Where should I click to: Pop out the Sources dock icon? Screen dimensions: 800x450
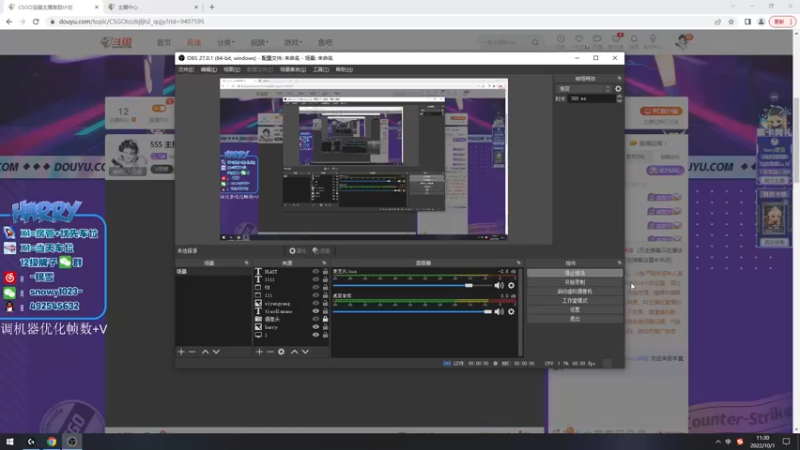click(324, 263)
